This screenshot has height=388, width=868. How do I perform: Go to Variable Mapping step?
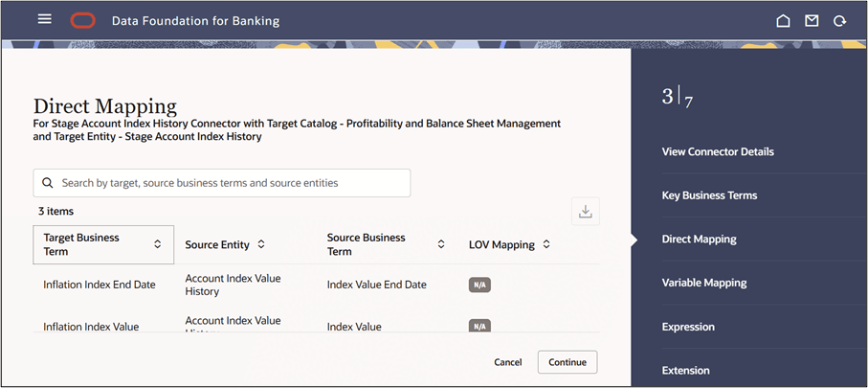pos(704,283)
